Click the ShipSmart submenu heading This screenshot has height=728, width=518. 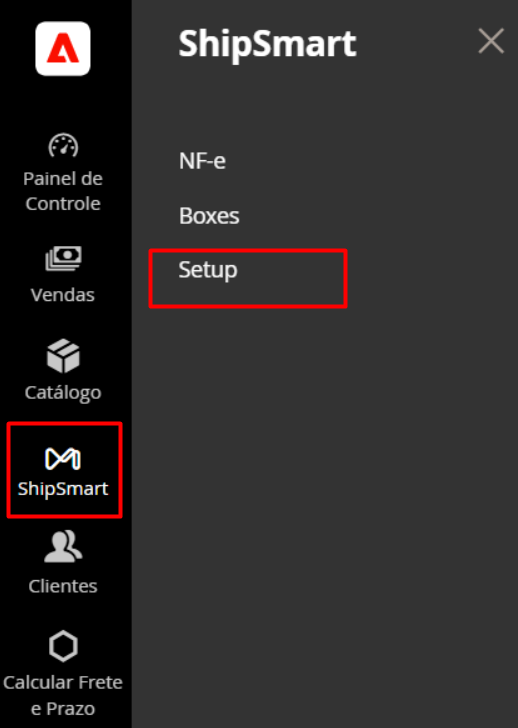pos(267,45)
